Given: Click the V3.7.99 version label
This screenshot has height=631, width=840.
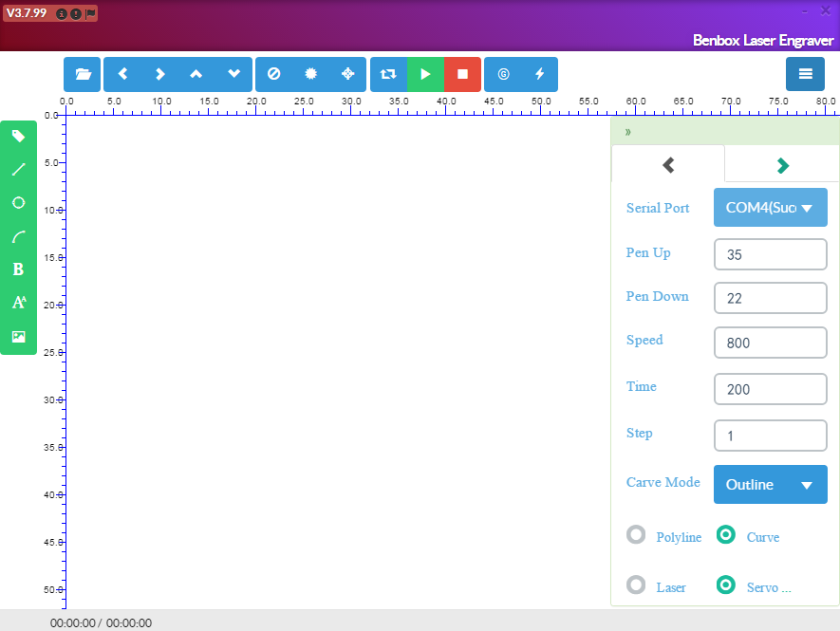Looking at the screenshot, I should (x=27, y=13).
